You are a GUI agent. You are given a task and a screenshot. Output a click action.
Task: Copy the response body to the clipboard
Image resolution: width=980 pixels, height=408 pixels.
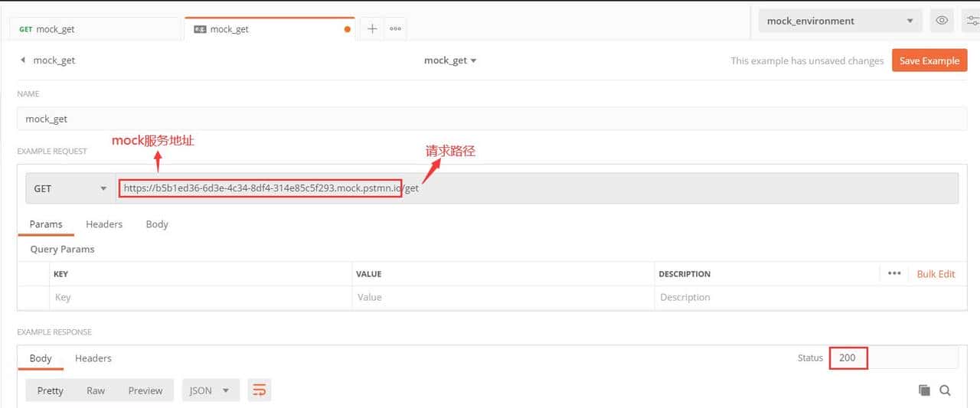(924, 390)
